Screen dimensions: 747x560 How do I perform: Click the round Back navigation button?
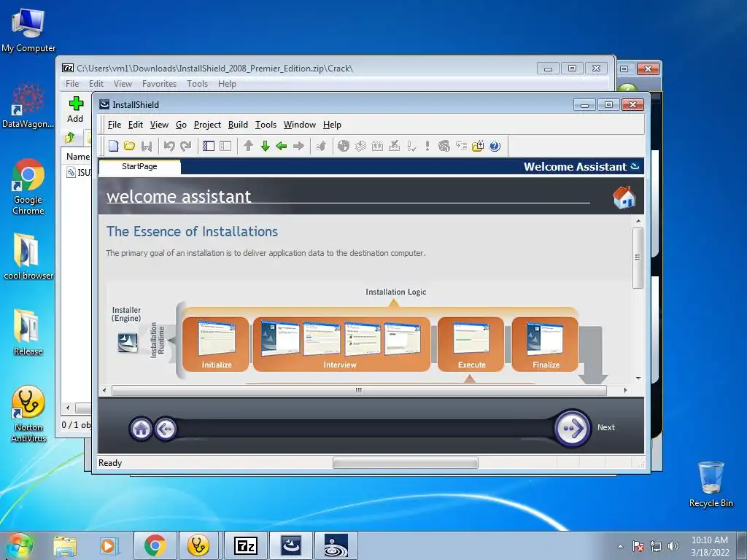point(166,429)
